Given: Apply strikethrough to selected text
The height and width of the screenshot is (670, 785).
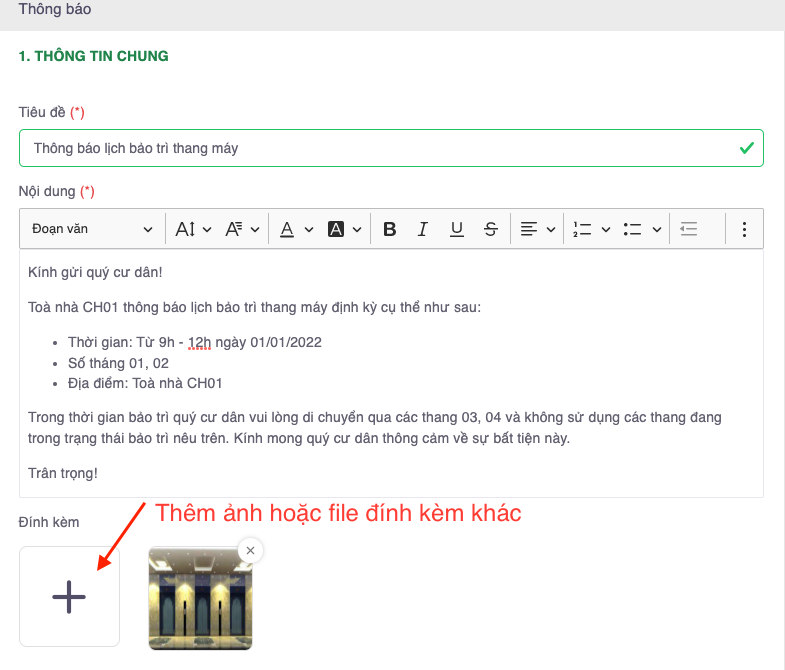Looking at the screenshot, I should coord(490,229).
